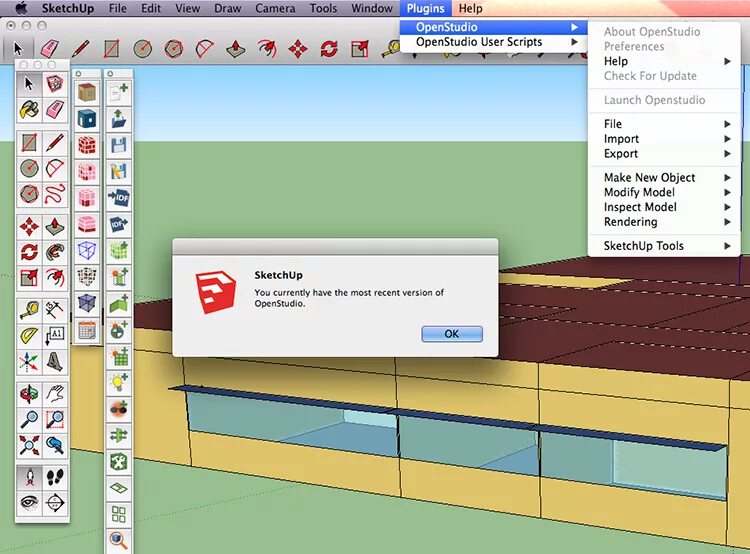Open the SketchUp application menu
Viewport: 750px width, 554px height.
[x=67, y=8]
